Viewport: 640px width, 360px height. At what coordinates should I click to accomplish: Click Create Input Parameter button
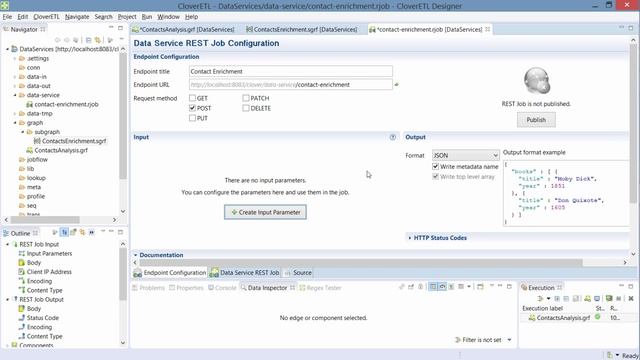[265, 212]
